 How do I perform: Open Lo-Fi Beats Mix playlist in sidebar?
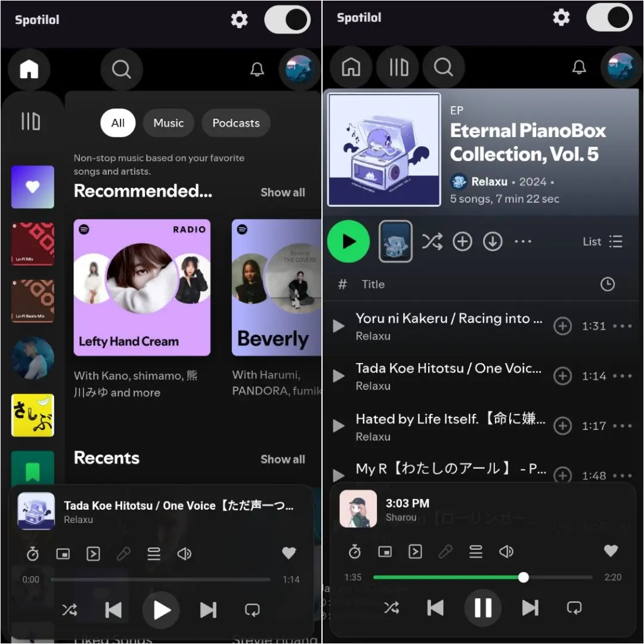[x=32, y=301]
